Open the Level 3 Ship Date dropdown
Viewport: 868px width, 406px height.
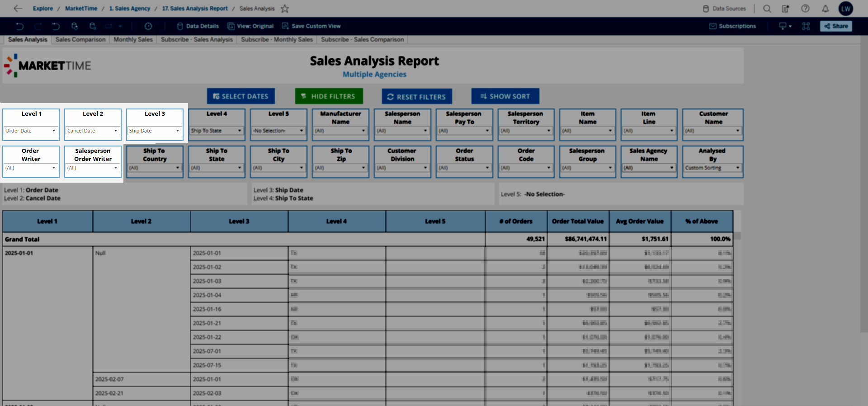pyautogui.click(x=155, y=131)
